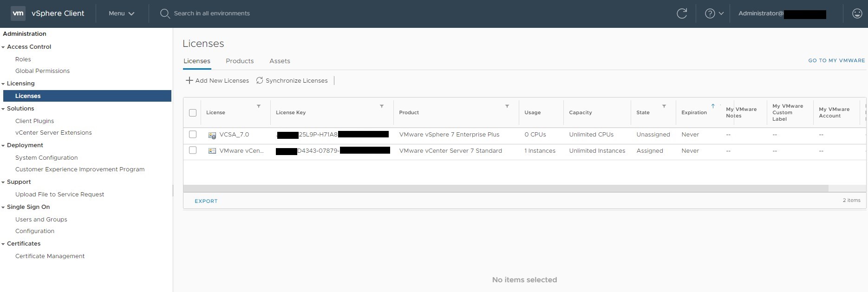
Task: Open the Menu dropdown
Action: click(122, 13)
